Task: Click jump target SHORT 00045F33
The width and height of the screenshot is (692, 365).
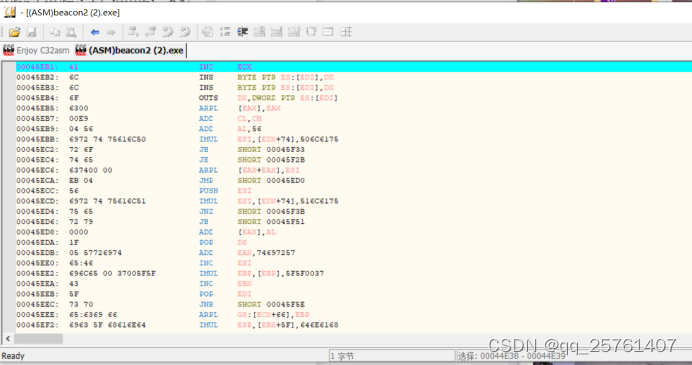Action: pyautogui.click(x=271, y=149)
